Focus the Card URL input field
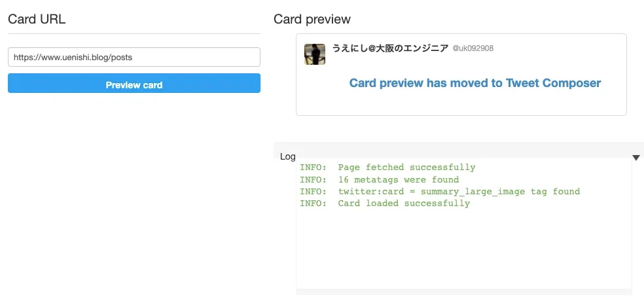 pyautogui.click(x=134, y=57)
